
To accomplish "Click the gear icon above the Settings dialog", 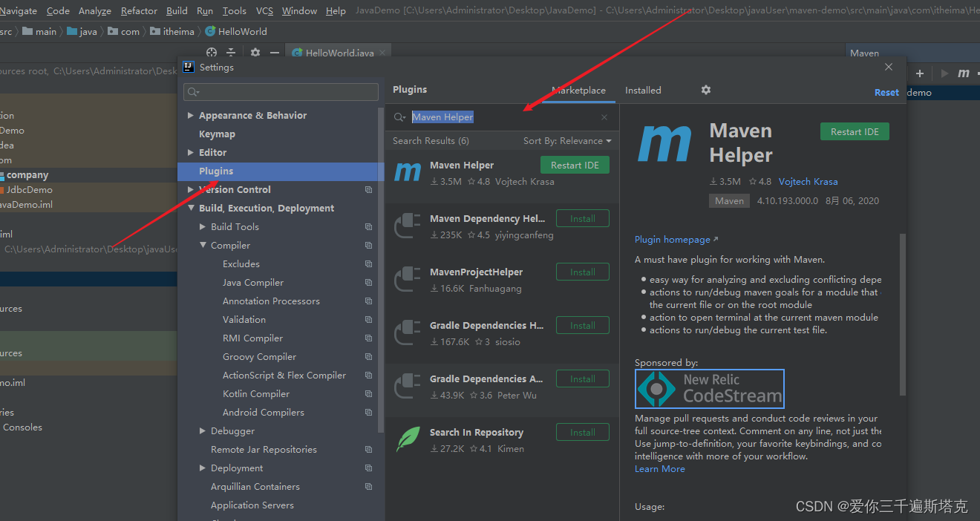I will pyautogui.click(x=254, y=53).
